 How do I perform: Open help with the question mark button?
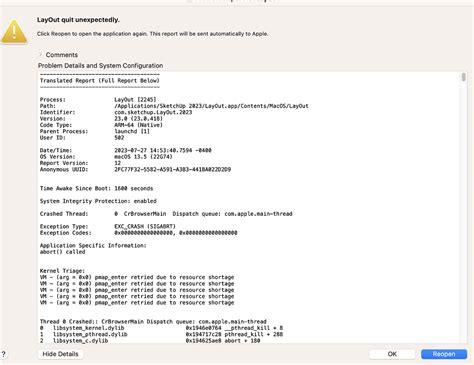[x=3, y=354]
